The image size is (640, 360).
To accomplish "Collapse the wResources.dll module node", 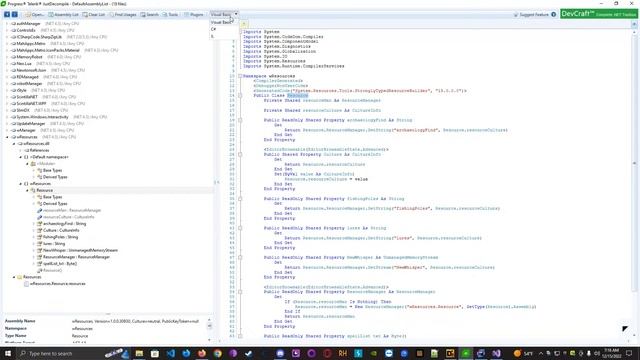I will coord(14,144).
